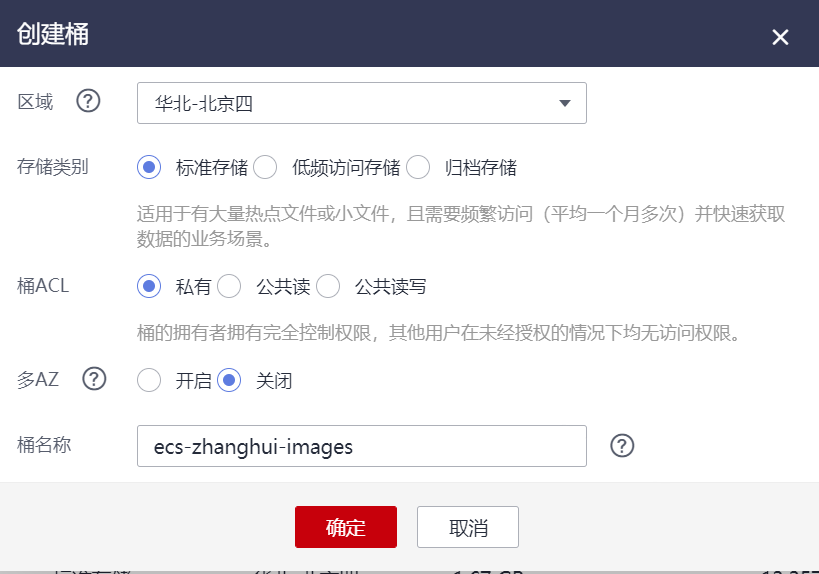Click the 创建桶 dialog title
819x574 pixels.
pos(53,34)
